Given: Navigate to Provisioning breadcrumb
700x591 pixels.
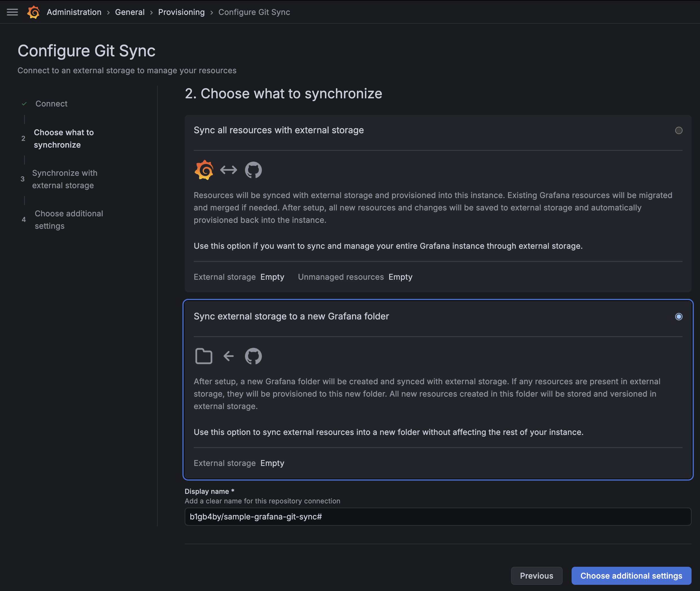Looking at the screenshot, I should pyautogui.click(x=181, y=12).
